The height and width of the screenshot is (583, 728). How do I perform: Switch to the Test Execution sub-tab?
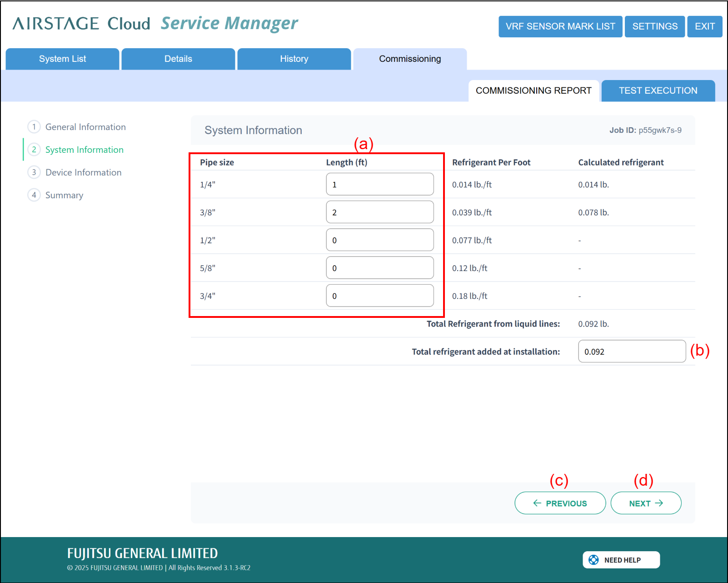[x=658, y=91]
